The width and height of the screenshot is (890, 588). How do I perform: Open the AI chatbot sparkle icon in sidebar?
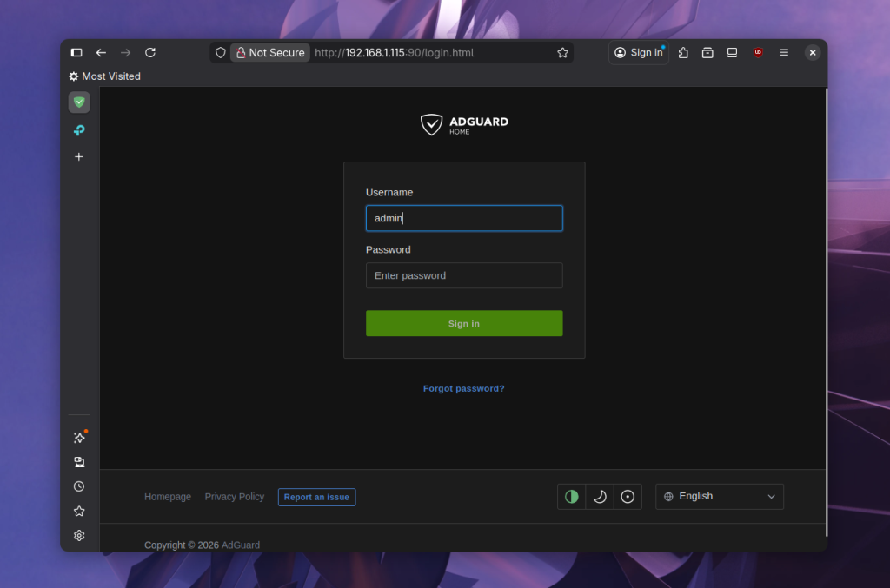click(x=79, y=438)
